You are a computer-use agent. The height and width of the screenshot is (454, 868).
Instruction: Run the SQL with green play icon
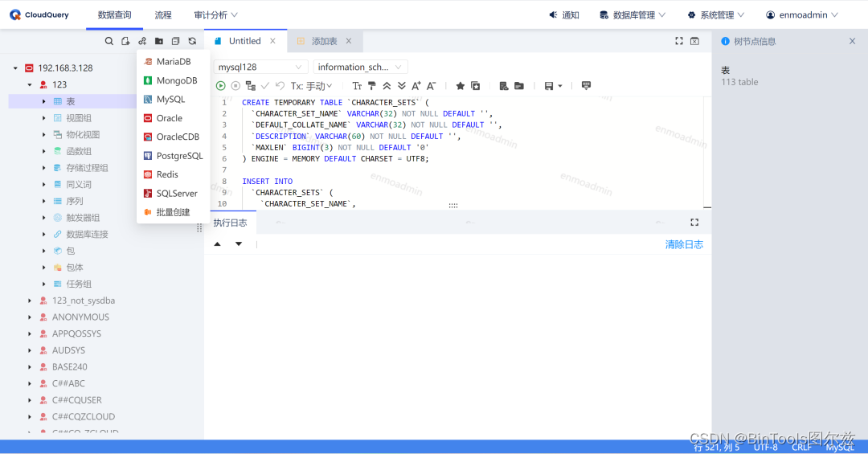point(220,86)
